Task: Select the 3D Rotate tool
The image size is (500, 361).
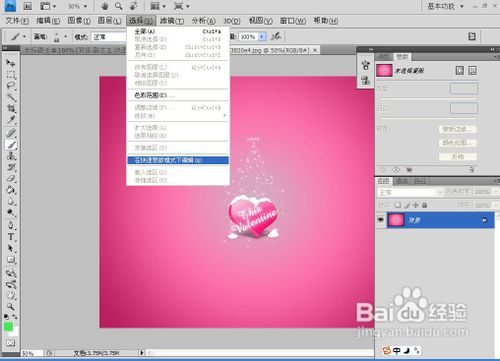Action: click(11, 273)
